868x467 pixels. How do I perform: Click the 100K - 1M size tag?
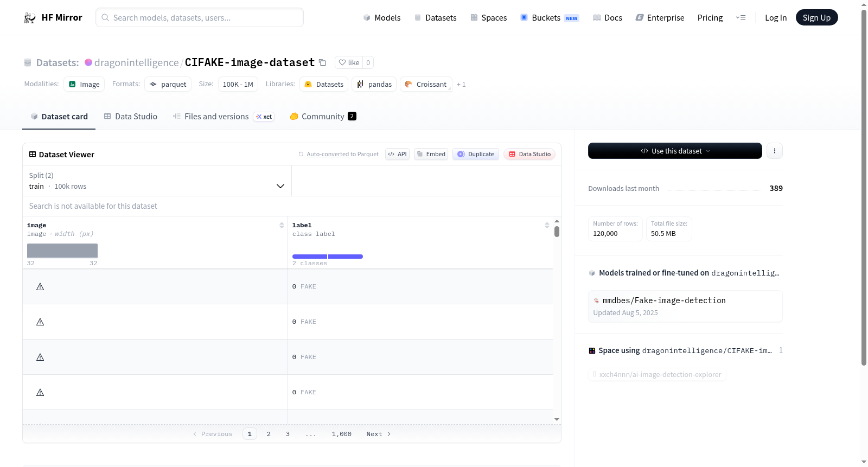238,84
